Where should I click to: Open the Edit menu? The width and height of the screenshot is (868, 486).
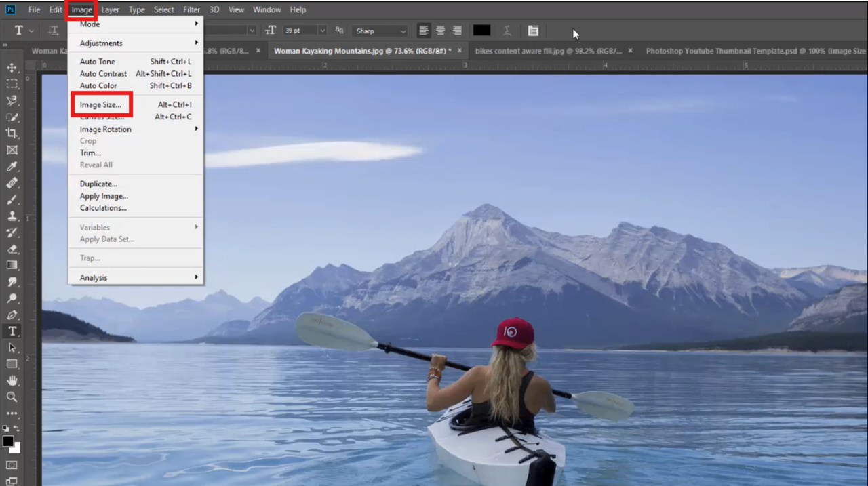click(56, 9)
